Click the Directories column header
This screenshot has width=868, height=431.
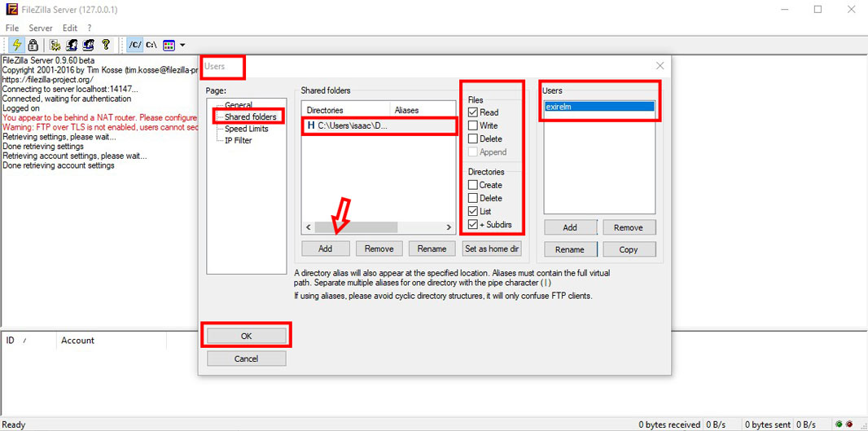346,110
